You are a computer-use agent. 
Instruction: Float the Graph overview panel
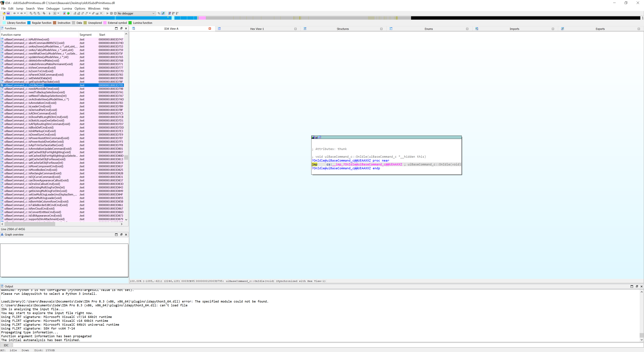pos(121,235)
